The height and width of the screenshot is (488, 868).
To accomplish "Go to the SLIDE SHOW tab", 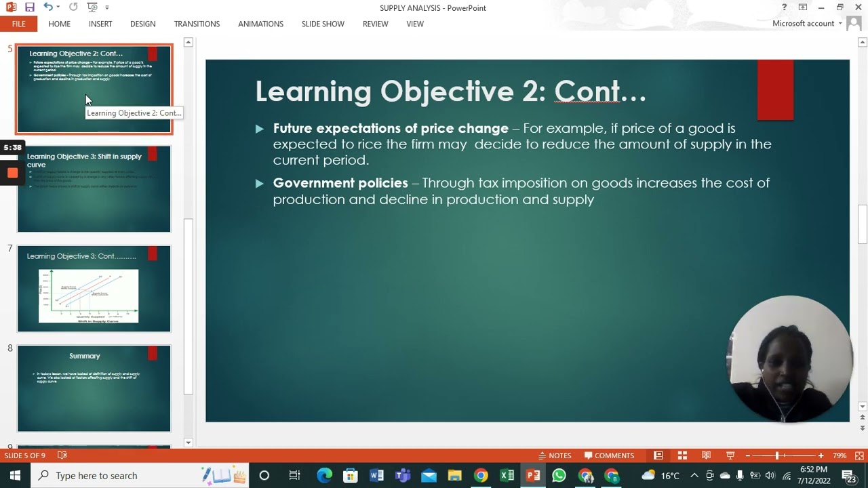I will point(323,24).
